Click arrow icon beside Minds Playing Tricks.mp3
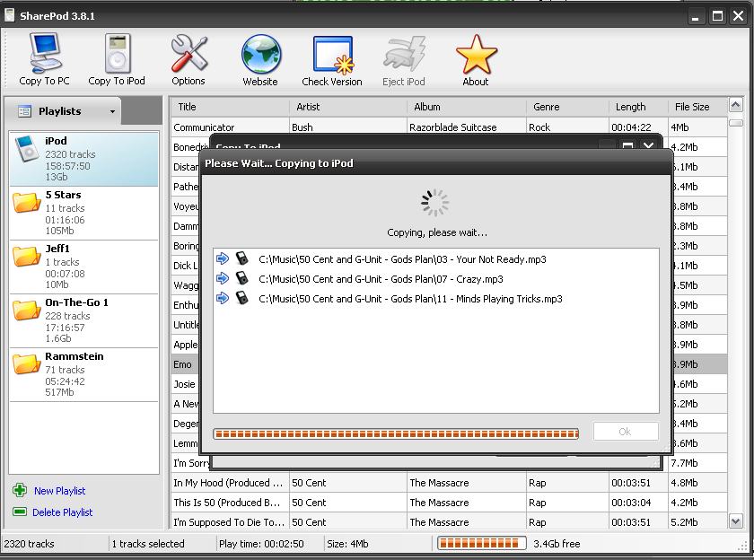The width and height of the screenshot is (754, 560). [223, 298]
